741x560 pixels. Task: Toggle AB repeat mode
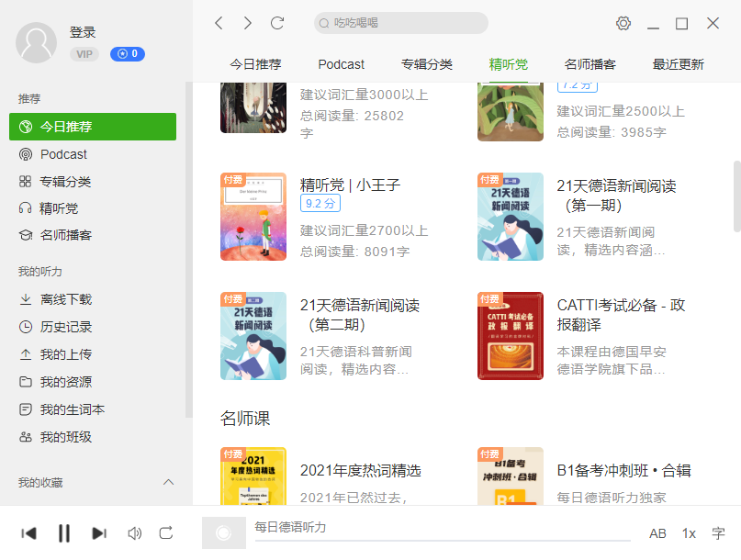coord(657,533)
